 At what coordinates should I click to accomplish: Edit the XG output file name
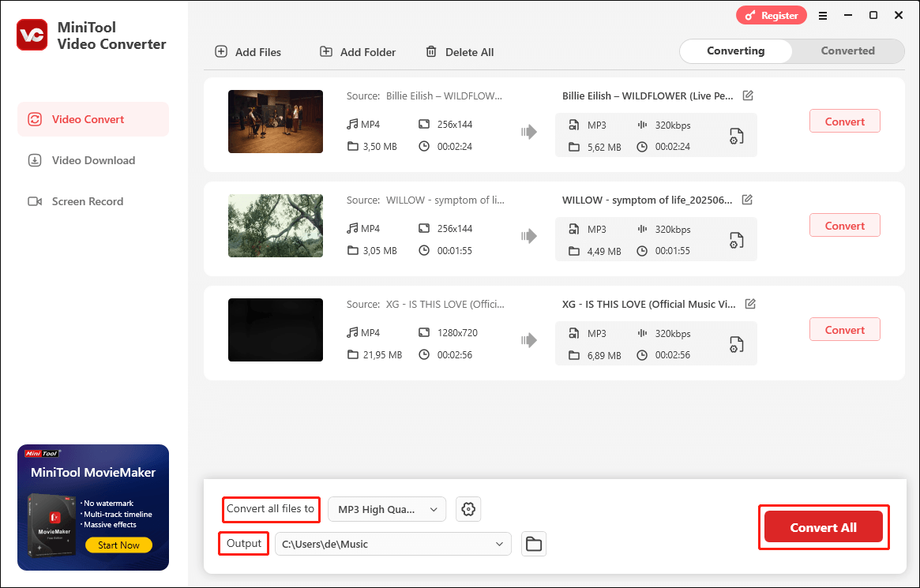(x=750, y=304)
